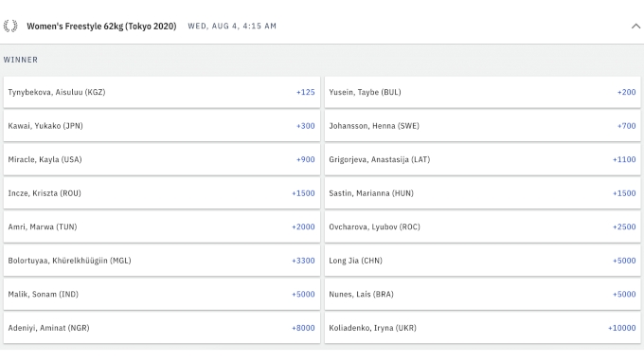Screen dimensions: 644x362
Task: Select Yusein, Taybe (BUL) at +200
Action: 483,92
